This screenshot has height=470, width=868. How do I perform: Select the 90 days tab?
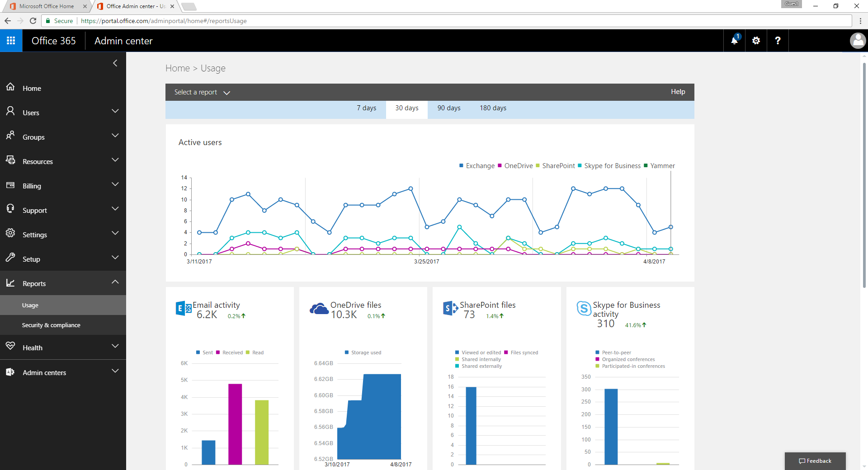point(449,108)
